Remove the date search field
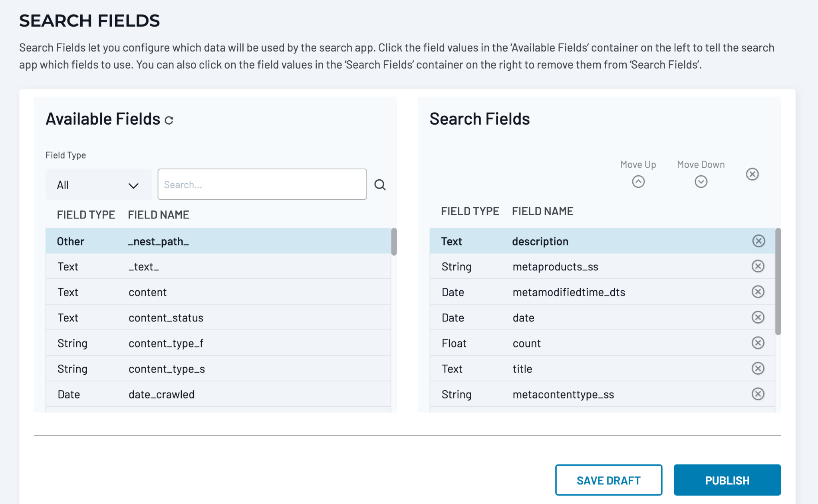The width and height of the screenshot is (818, 504). (x=758, y=317)
